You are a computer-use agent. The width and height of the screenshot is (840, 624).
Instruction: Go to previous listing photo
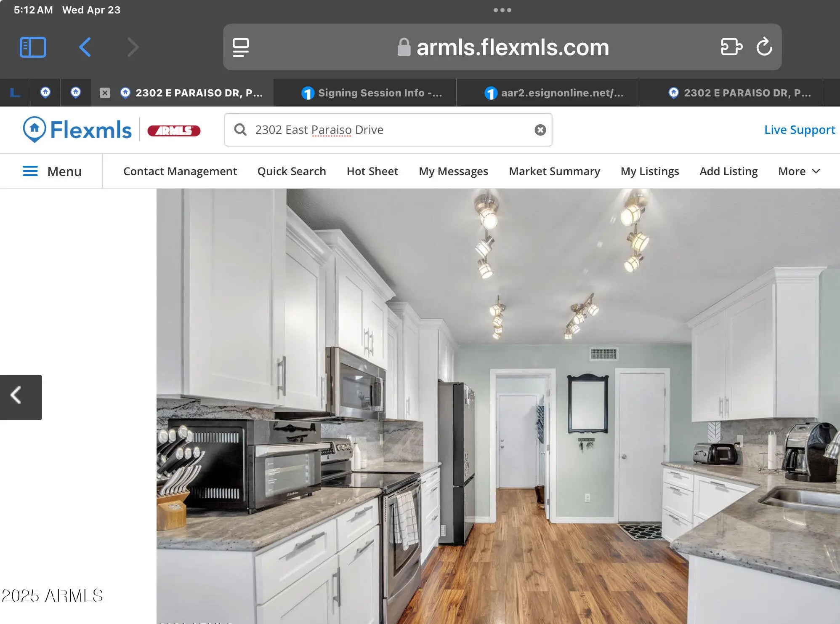pyautogui.click(x=21, y=397)
